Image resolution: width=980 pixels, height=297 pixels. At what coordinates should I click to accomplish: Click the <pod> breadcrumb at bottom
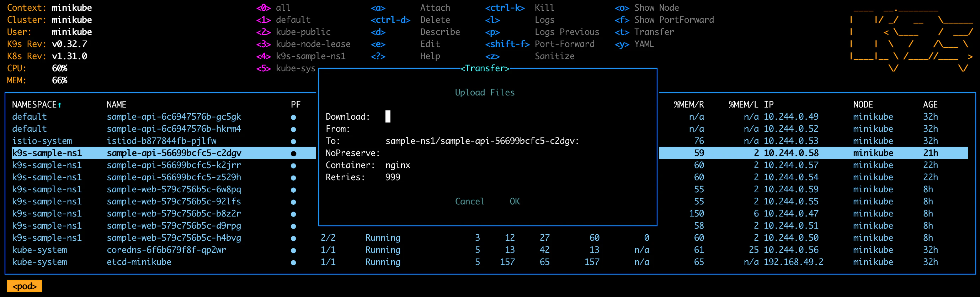point(24,286)
